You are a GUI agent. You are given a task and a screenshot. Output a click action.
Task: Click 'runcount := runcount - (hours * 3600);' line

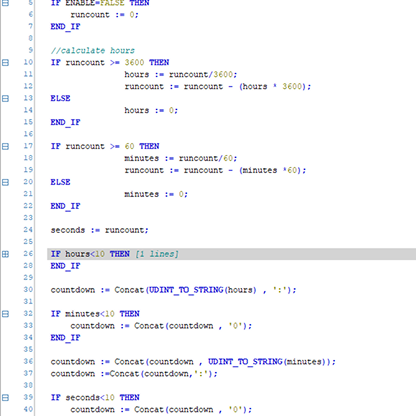tap(218, 86)
